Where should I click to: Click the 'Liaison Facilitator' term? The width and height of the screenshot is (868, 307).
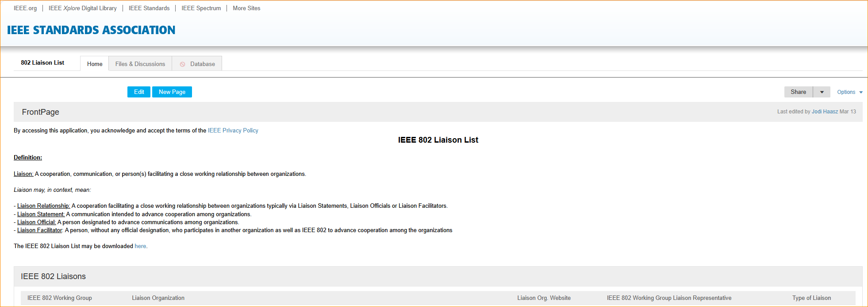pos(40,230)
